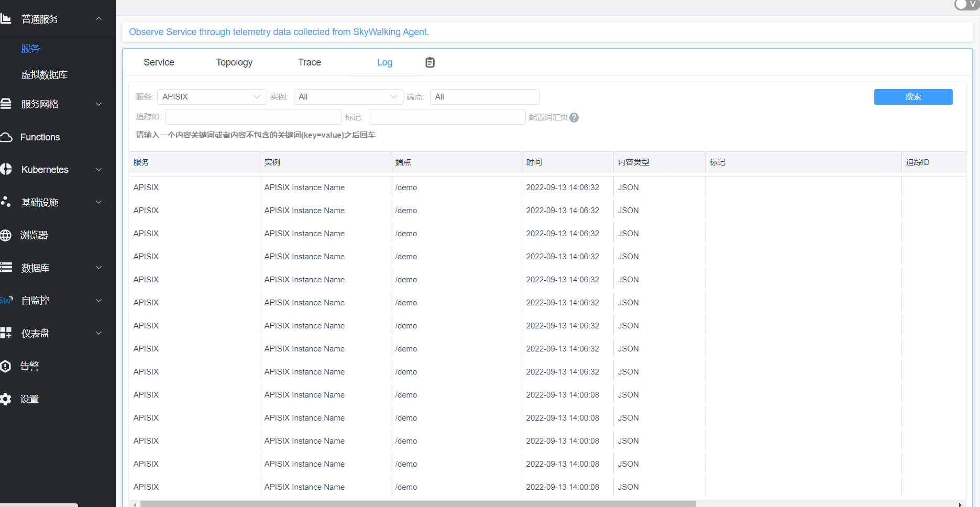Click the 配置词汇页 label
This screenshot has width=980, height=507.
coord(548,117)
